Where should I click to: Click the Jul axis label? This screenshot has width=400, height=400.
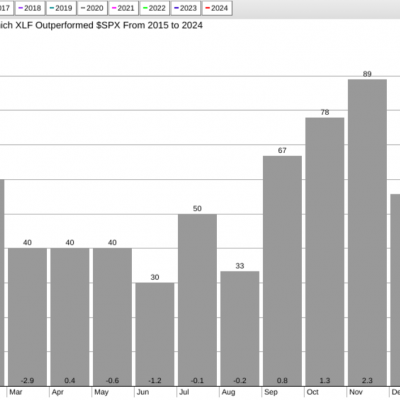coord(184,392)
